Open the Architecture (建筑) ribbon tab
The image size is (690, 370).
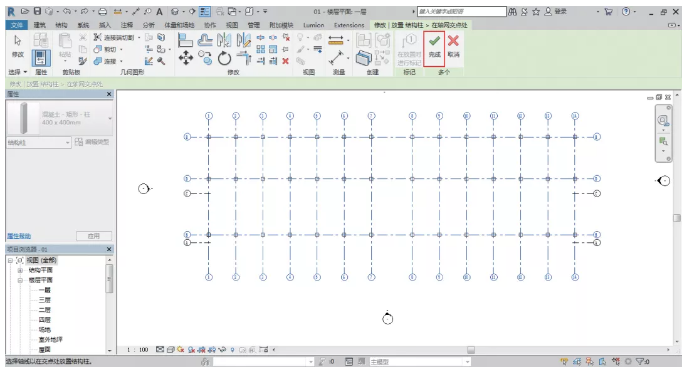tap(39, 25)
